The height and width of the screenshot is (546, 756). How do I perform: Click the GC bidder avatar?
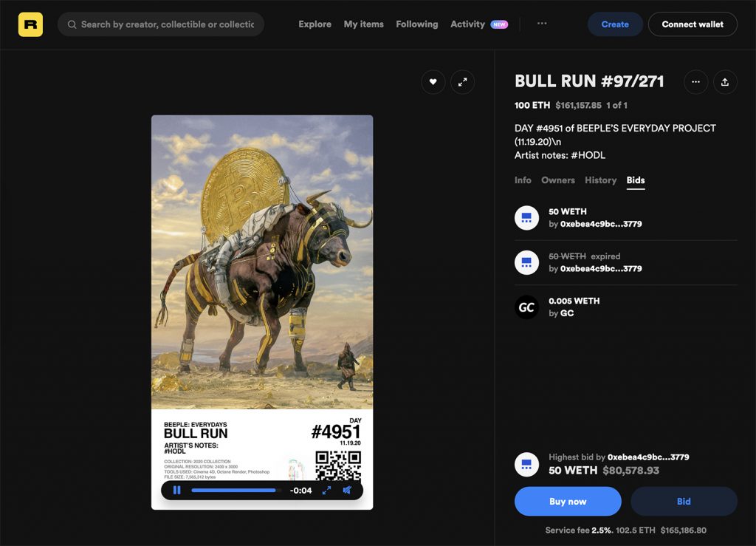(x=526, y=307)
